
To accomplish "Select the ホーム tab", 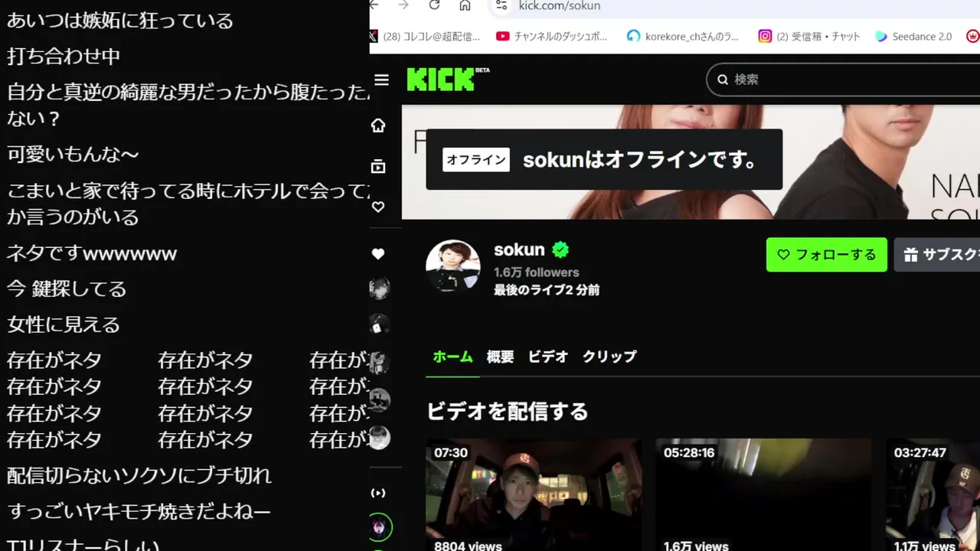I will (453, 357).
